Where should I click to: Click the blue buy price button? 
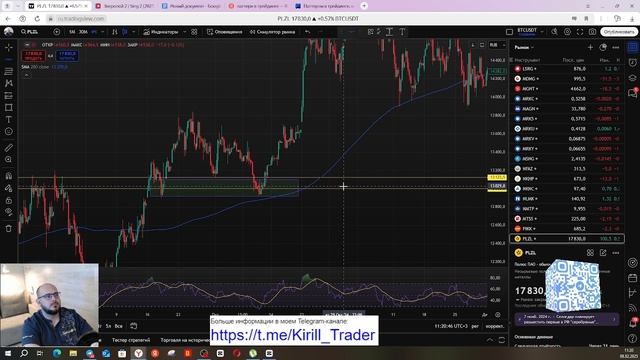67,56
